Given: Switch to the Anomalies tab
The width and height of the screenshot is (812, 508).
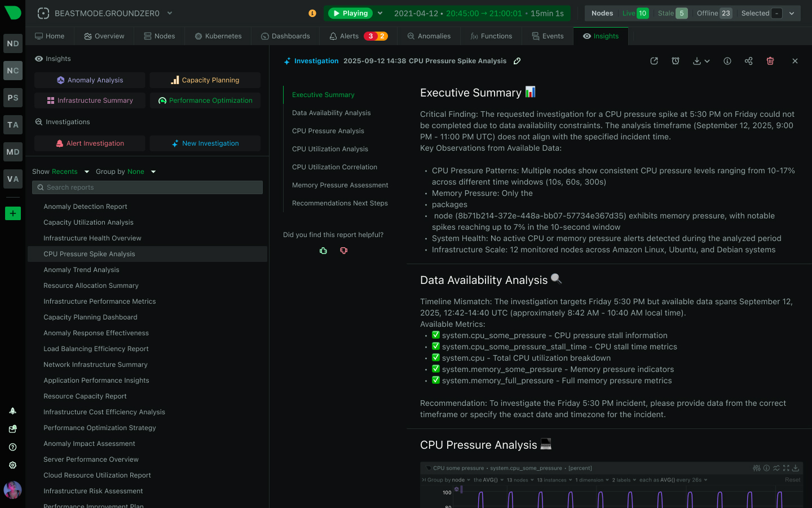Looking at the screenshot, I should (429, 35).
